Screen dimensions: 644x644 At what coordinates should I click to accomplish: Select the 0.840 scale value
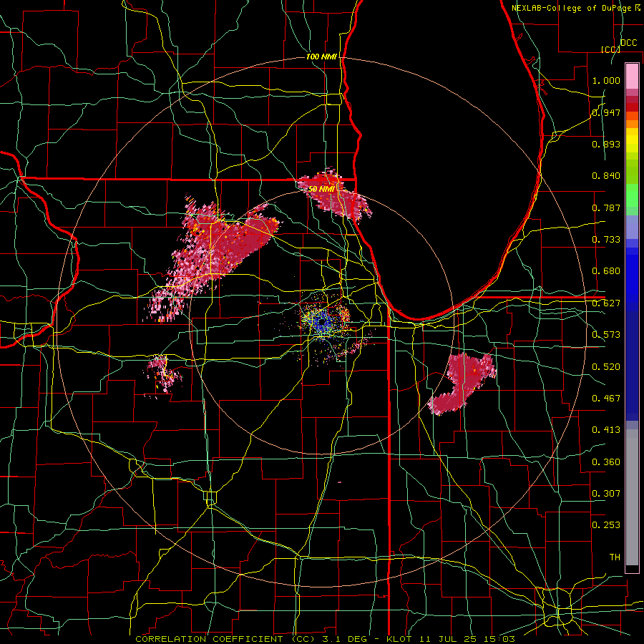click(x=606, y=176)
